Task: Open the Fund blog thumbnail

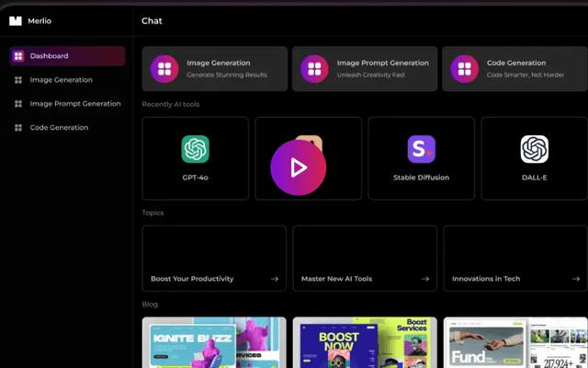Action: (x=515, y=342)
